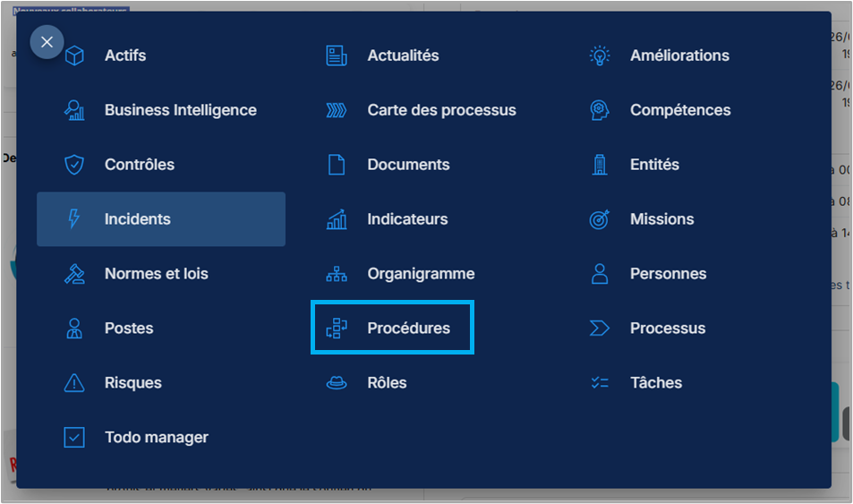This screenshot has height=504, width=853.
Task: Click the Améliorations lightbulb icon
Action: (x=600, y=56)
